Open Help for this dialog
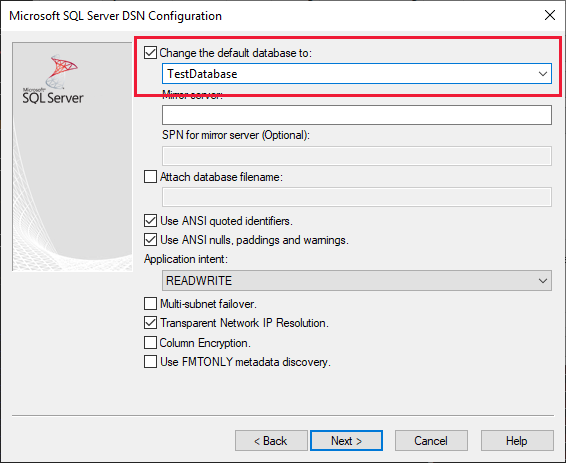The width and height of the screenshot is (566, 463). [517, 441]
